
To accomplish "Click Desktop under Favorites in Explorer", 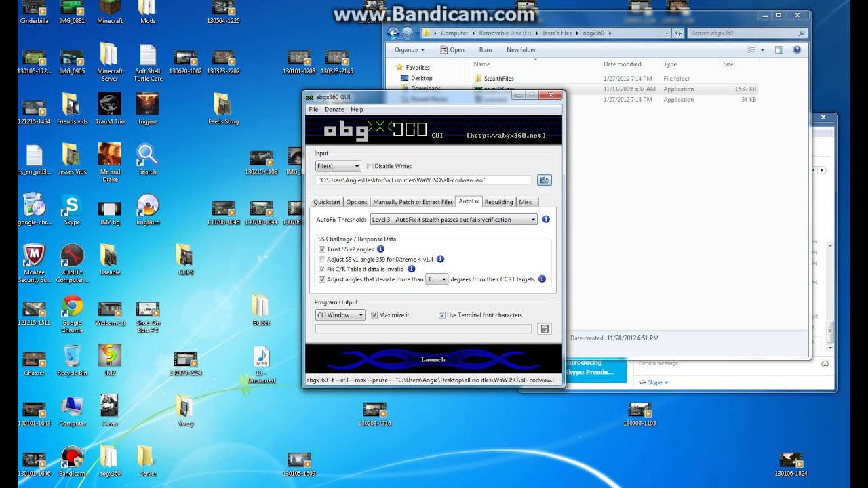I will point(421,78).
